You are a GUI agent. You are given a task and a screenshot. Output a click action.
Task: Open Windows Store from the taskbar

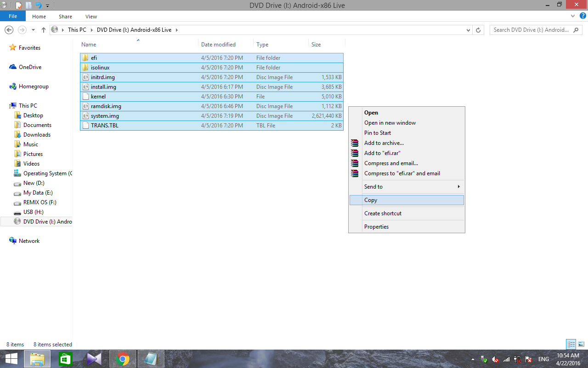(66, 359)
